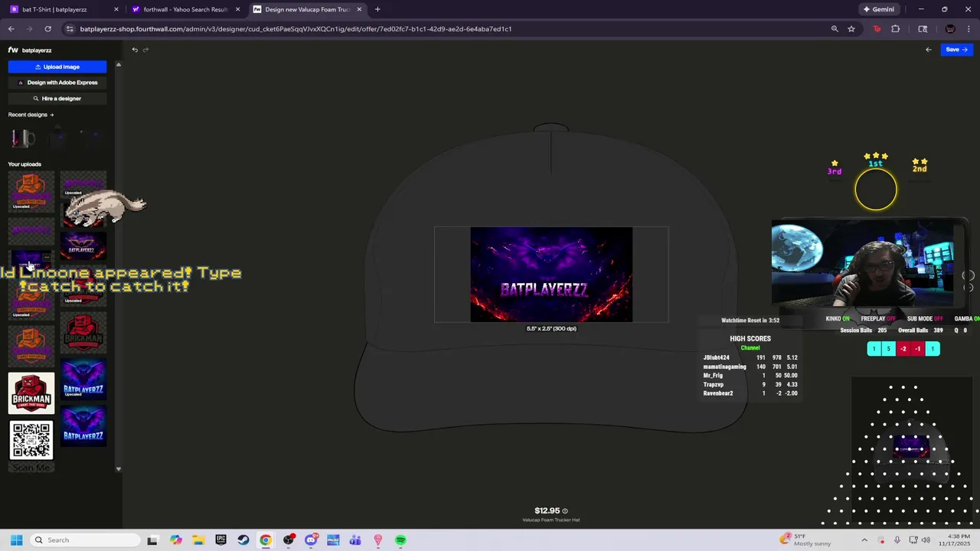The width and height of the screenshot is (980, 551).
Task: Select the Batplayerzz artwork on the hat
Action: coord(551,275)
